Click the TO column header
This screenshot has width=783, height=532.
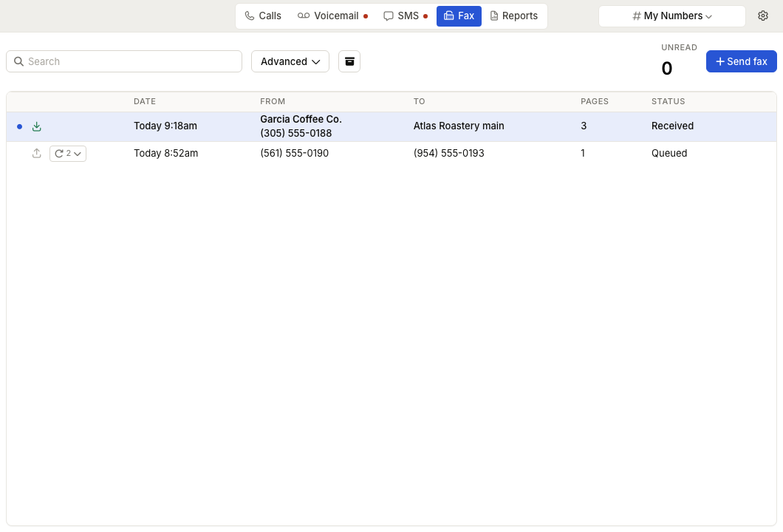pyautogui.click(x=419, y=101)
